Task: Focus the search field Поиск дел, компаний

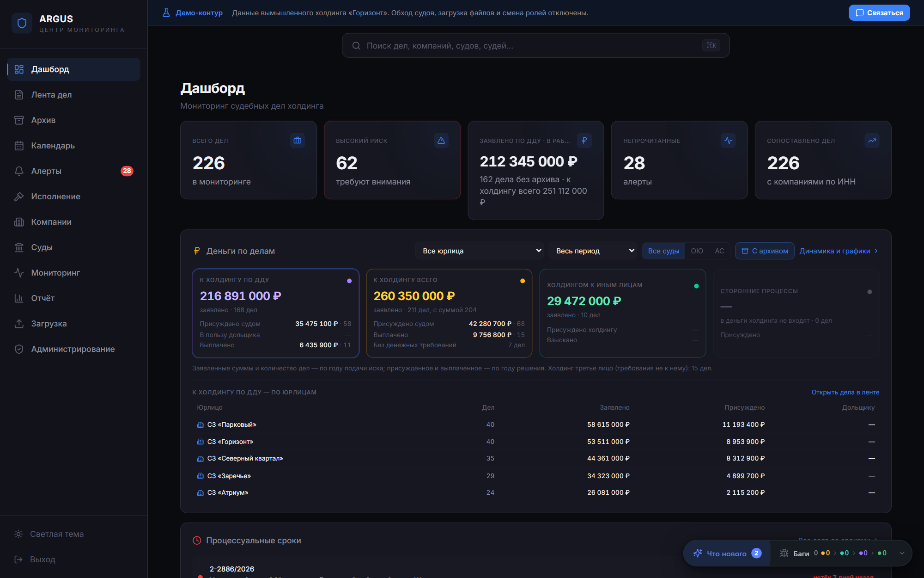Action: click(535, 45)
